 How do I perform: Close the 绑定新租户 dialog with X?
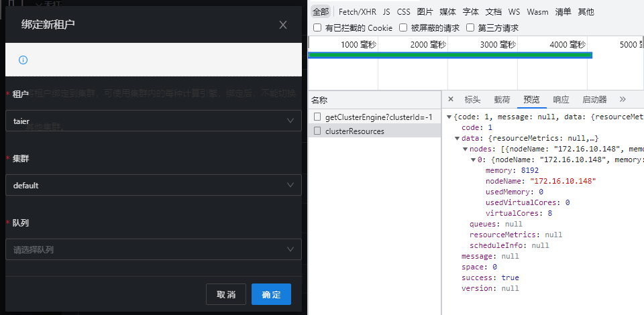[x=283, y=25]
